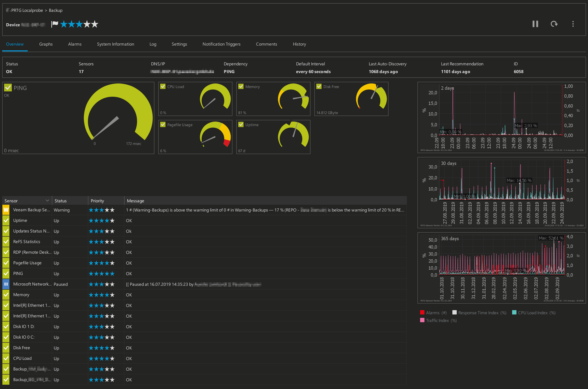Click the Paused status of Microsoft Network
The width and height of the screenshot is (588, 389).
pos(61,284)
